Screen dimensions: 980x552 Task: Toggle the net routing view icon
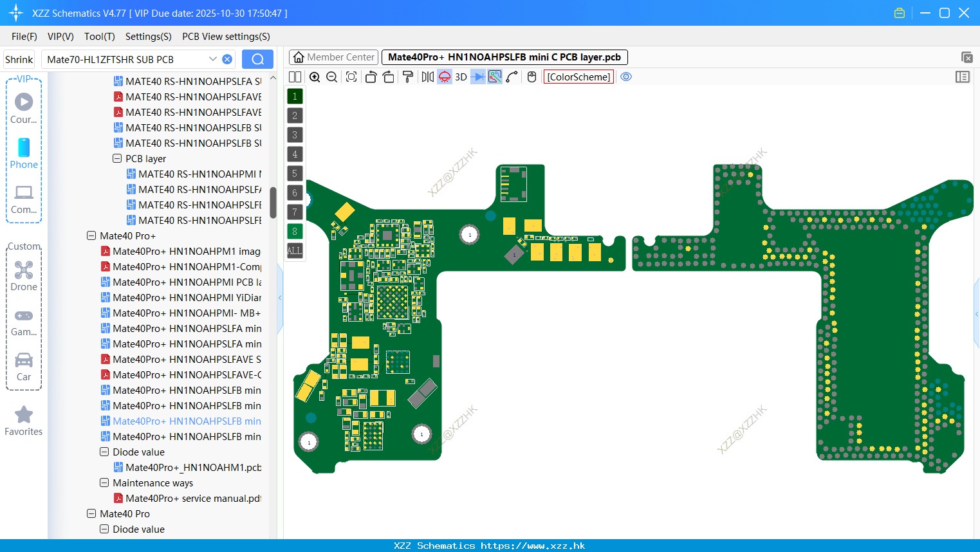(495, 77)
